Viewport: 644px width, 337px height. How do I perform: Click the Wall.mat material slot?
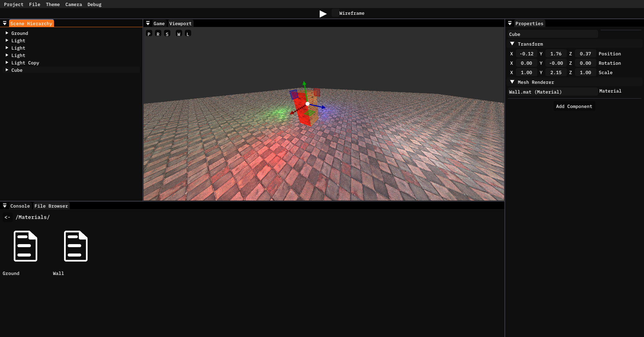(x=552, y=92)
